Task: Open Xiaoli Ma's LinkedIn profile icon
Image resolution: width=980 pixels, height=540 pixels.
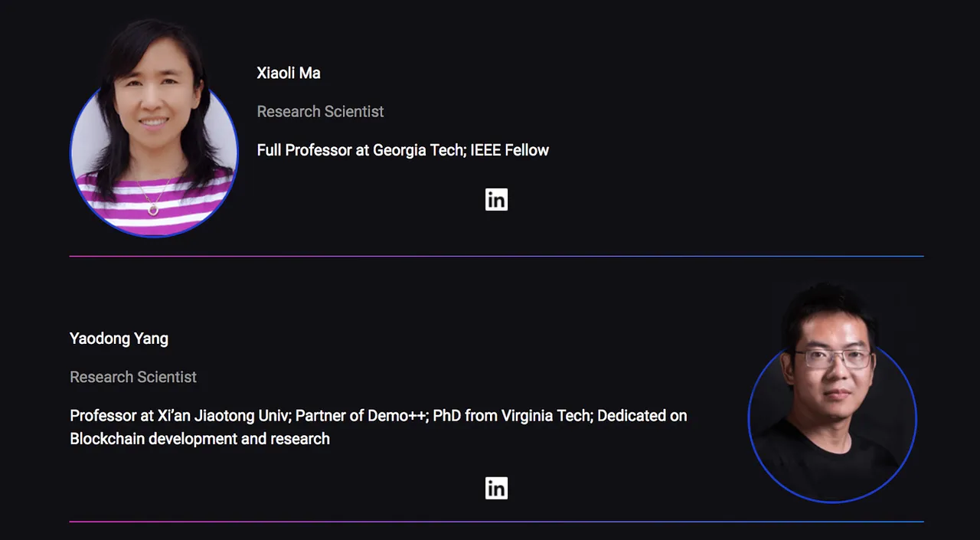Action: click(x=496, y=200)
